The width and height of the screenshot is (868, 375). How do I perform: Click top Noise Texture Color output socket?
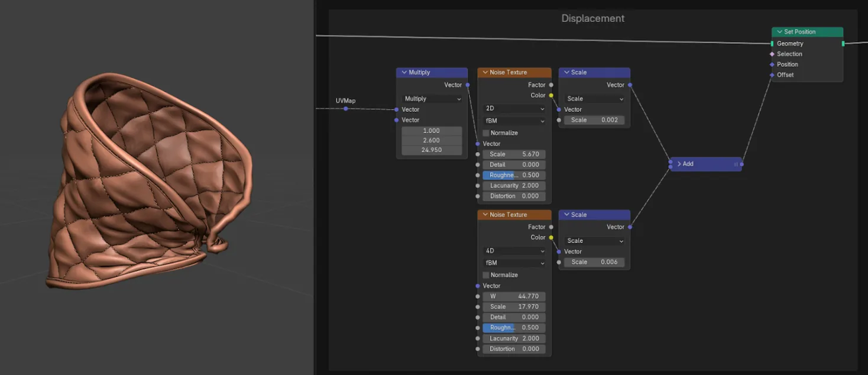(x=551, y=95)
